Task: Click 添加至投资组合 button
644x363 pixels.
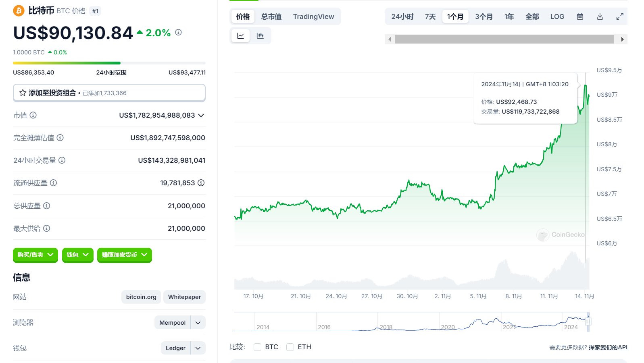Action: pyautogui.click(x=109, y=93)
